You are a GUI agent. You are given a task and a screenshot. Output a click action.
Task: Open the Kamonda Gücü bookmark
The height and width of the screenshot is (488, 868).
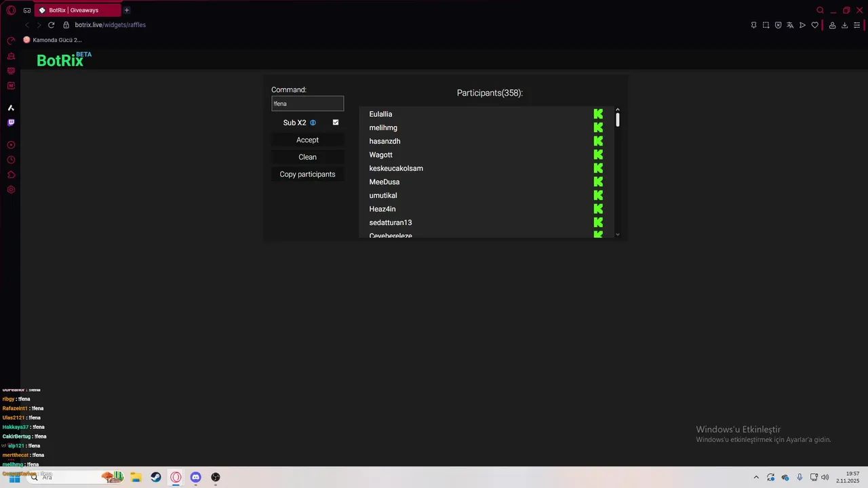click(53, 40)
